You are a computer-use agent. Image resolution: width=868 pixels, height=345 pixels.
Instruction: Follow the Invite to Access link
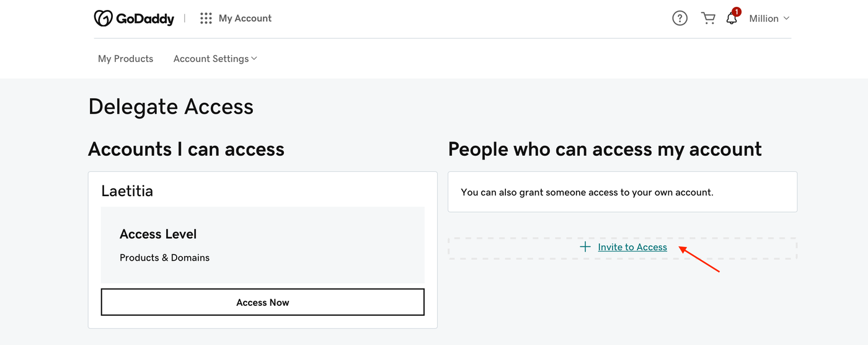click(632, 247)
